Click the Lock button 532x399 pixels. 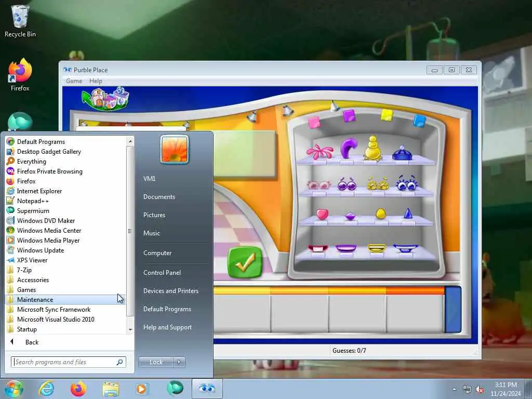156,362
